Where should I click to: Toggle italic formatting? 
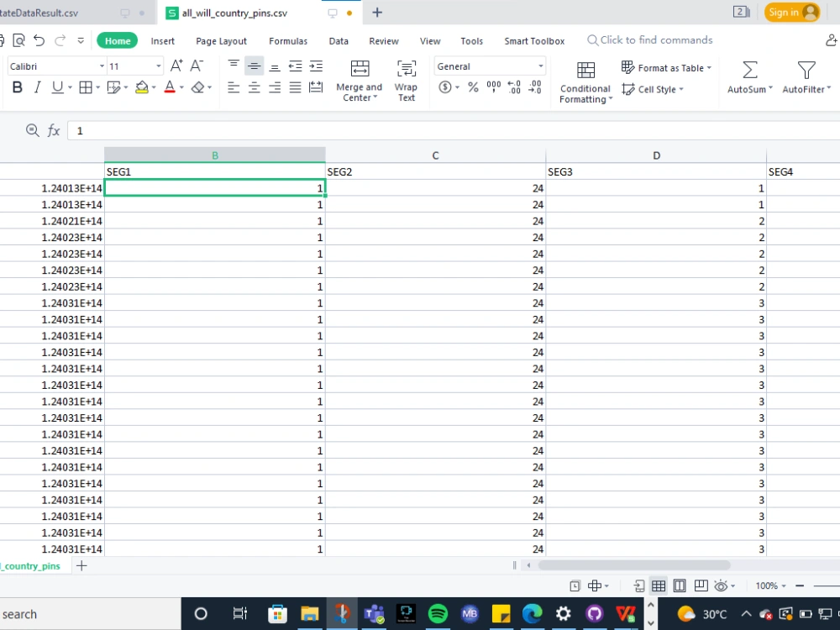coord(37,87)
